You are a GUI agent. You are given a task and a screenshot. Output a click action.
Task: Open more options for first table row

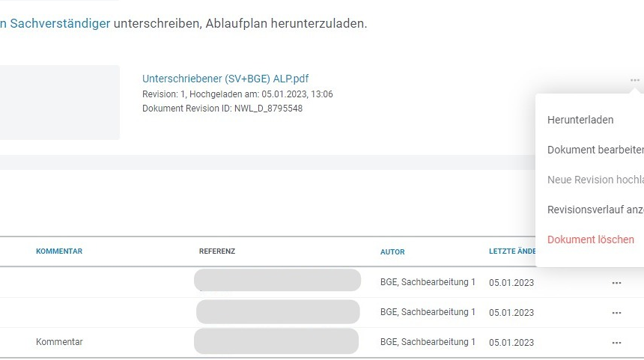click(x=616, y=283)
